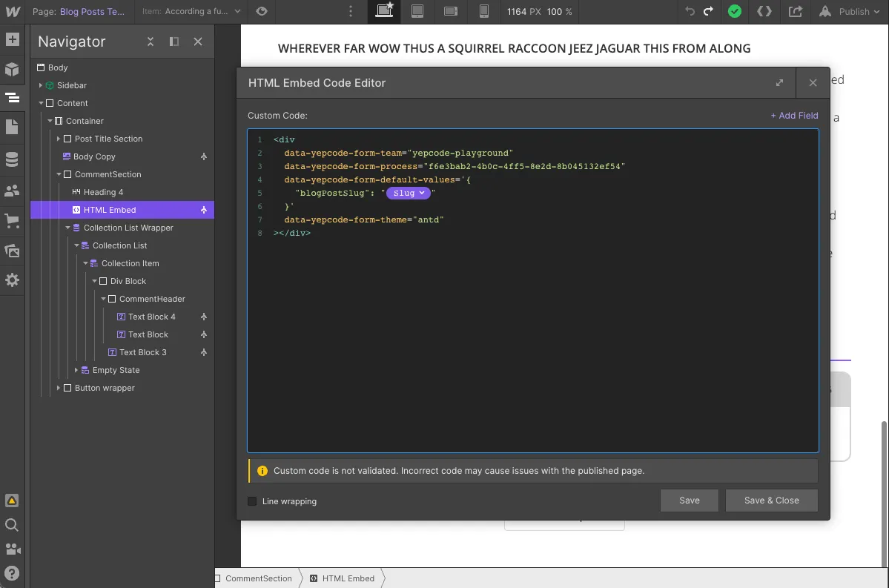Image resolution: width=889 pixels, height=588 pixels.
Task: Expand the code editor to fullscreen
Action: point(779,83)
